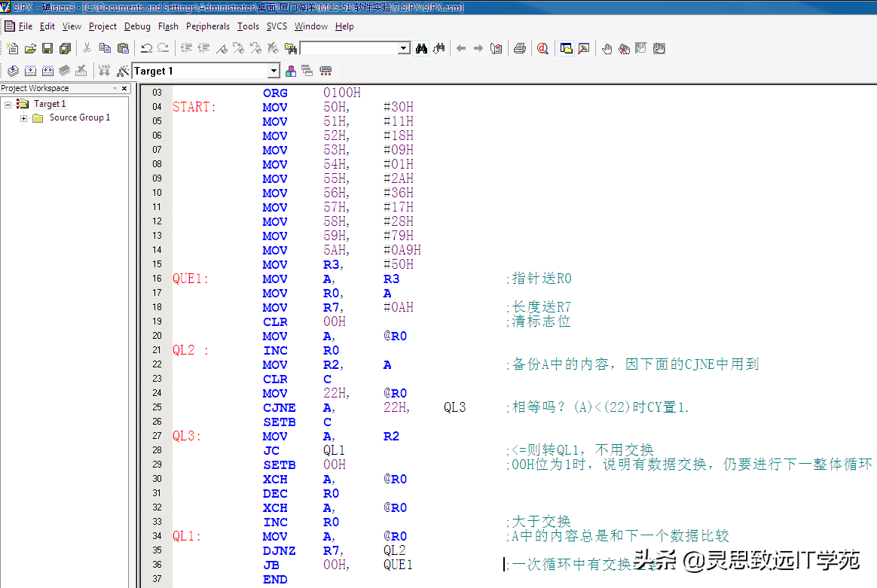
Task: Go to next bookmark icon
Action: (238, 49)
